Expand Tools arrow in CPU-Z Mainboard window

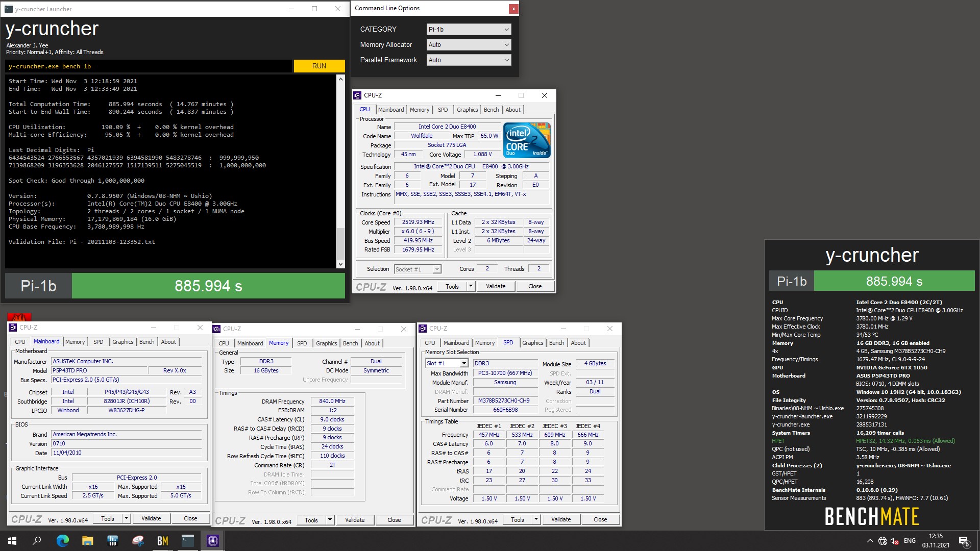click(x=126, y=518)
